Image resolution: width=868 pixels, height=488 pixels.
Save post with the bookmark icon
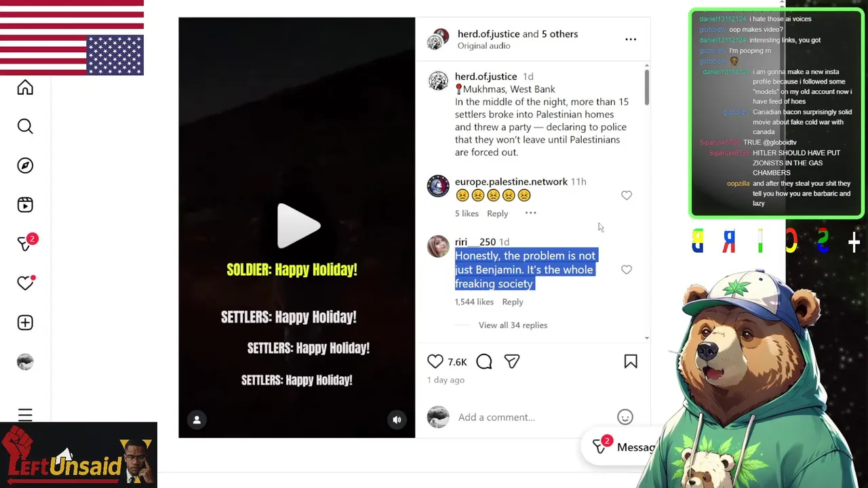pos(631,362)
